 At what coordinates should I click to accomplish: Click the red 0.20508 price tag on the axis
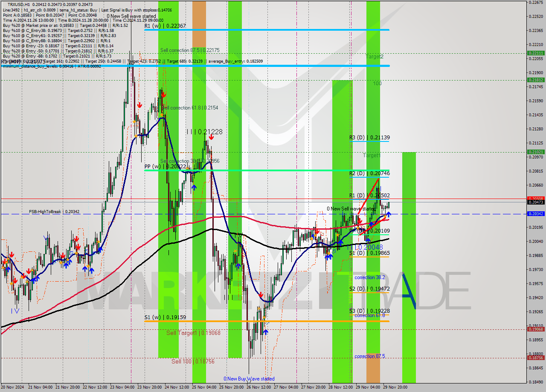coord(537,198)
